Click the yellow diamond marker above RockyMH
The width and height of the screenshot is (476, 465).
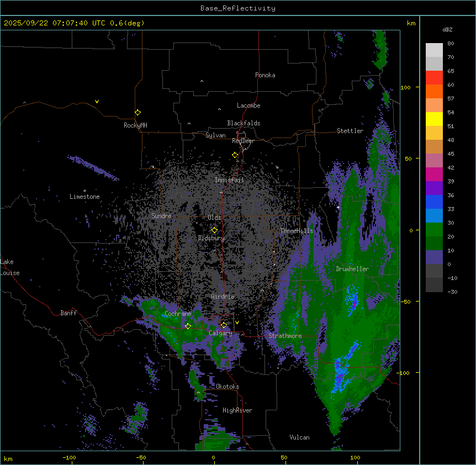[x=137, y=113]
